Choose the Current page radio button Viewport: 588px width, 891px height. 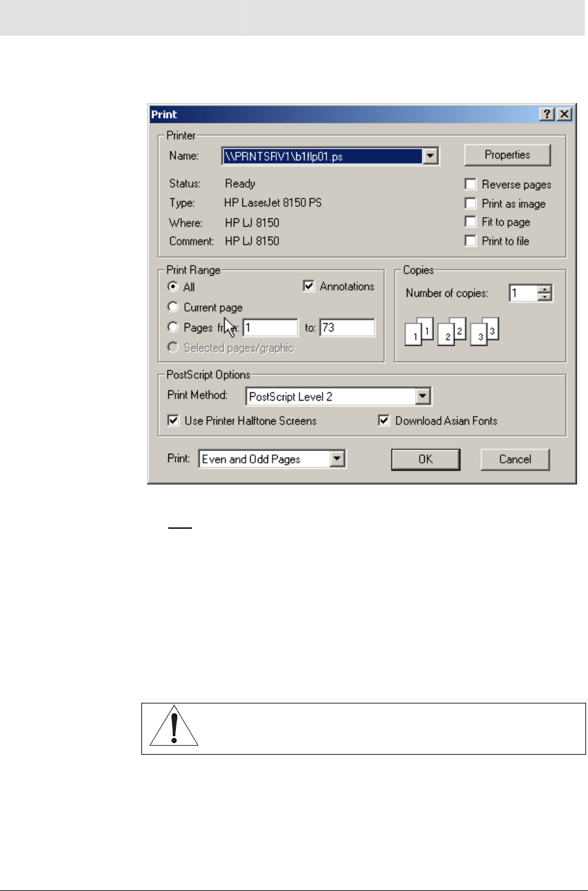(173, 307)
